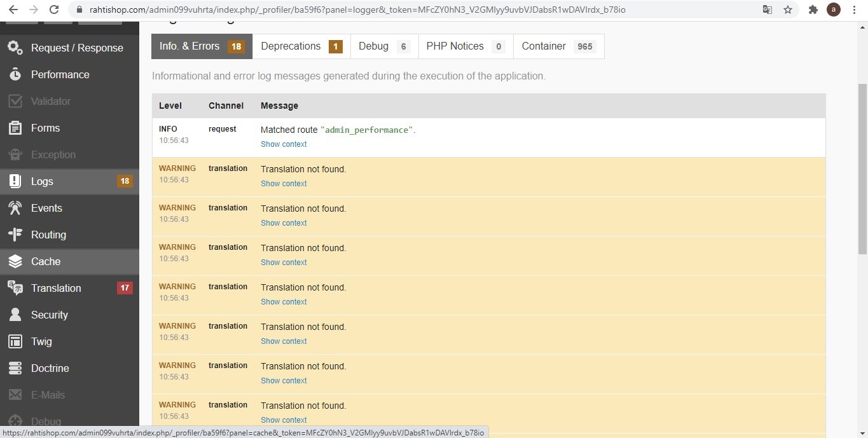868x438 pixels.
Task: Click the Forms clipboard icon
Action: point(15,128)
